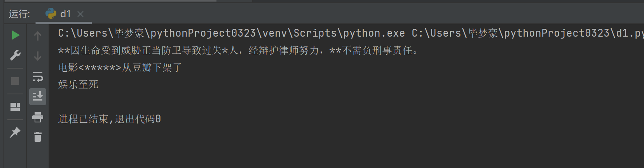Screen dimensions: 644x168
Task: Toggle scroll to end of output
Action: pyautogui.click(x=38, y=96)
